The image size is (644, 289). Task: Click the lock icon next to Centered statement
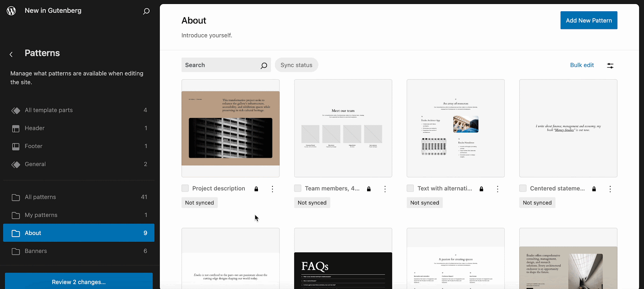pyautogui.click(x=594, y=189)
